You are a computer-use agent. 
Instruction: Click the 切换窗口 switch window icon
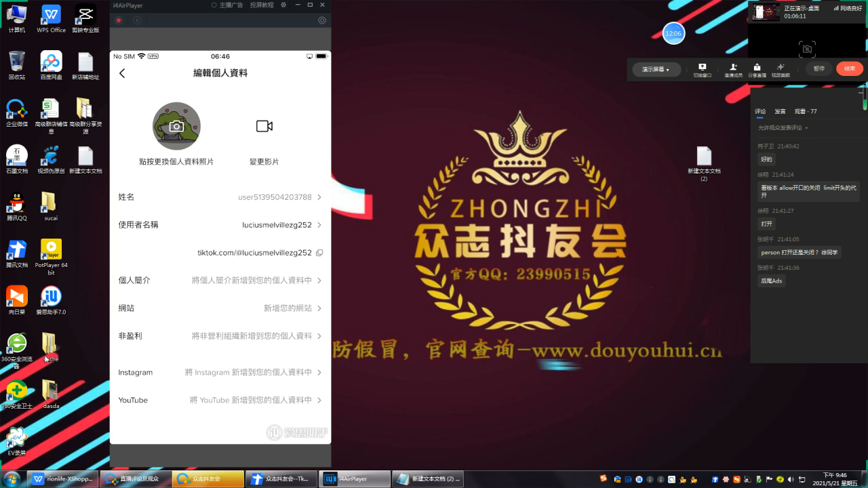702,70
